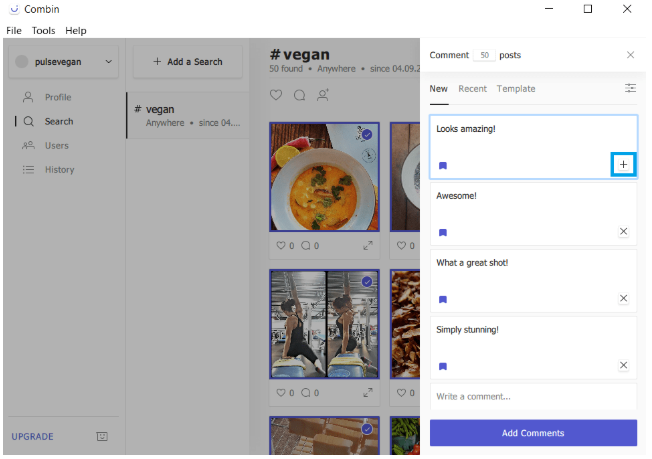Remove the 'Awesome!' comment
The height and width of the screenshot is (459, 652).
tap(623, 231)
